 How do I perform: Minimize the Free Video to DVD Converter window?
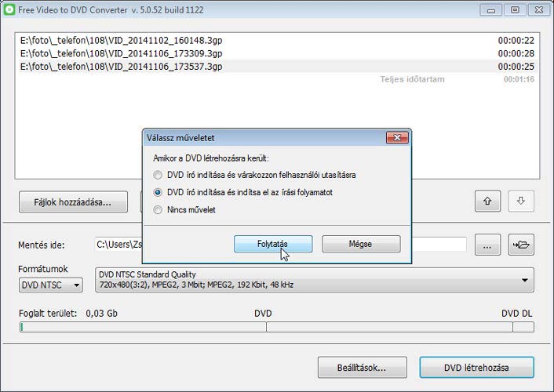(x=490, y=10)
